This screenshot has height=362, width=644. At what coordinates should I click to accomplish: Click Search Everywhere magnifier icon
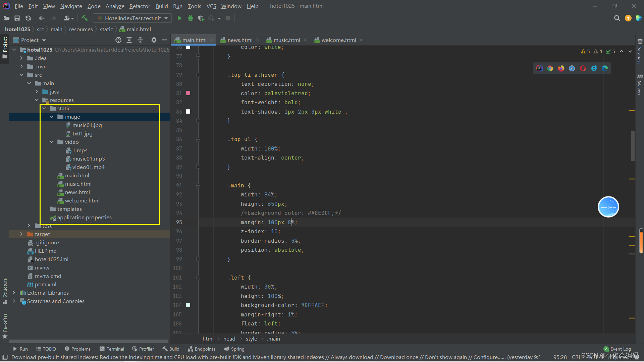[617, 18]
